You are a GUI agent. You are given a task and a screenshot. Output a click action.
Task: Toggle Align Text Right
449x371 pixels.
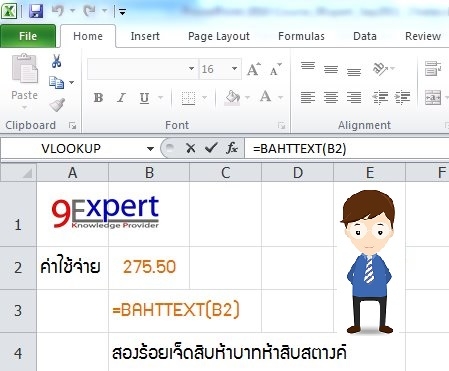(x=354, y=97)
